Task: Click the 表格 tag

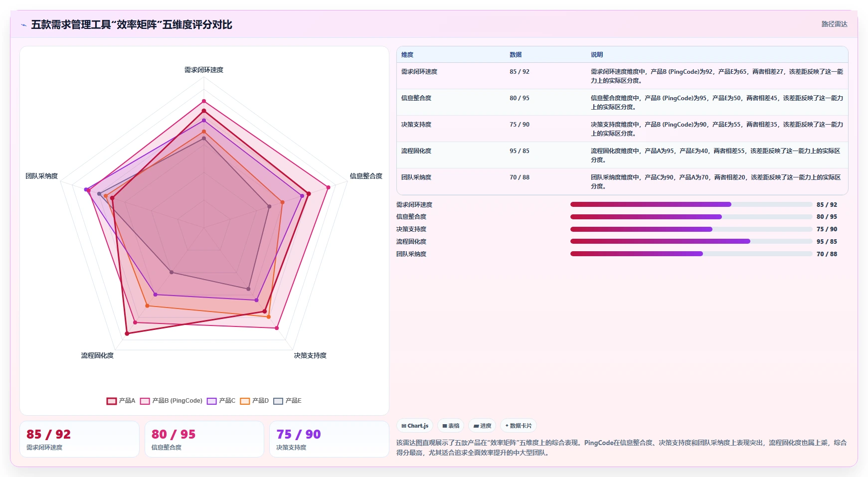Action: [451, 426]
